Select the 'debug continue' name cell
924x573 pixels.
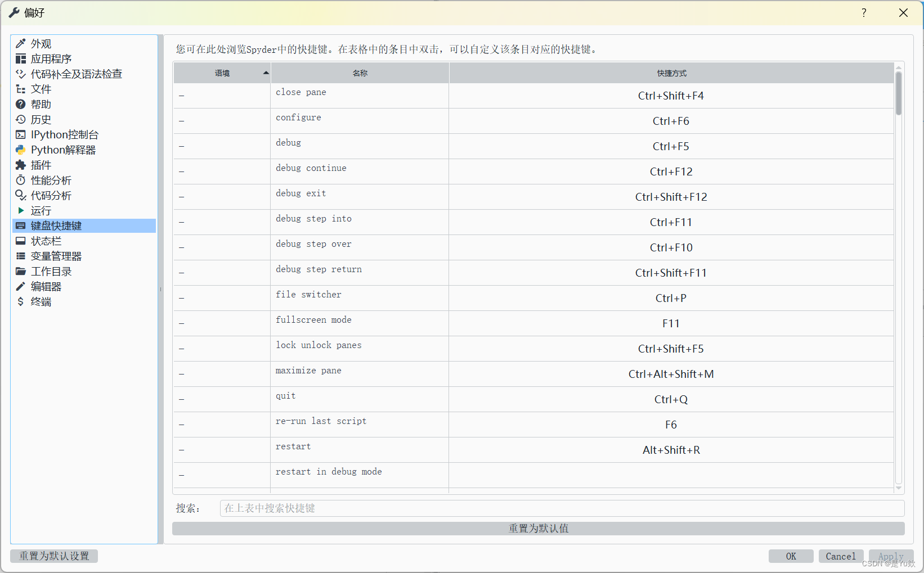pyautogui.click(x=360, y=172)
